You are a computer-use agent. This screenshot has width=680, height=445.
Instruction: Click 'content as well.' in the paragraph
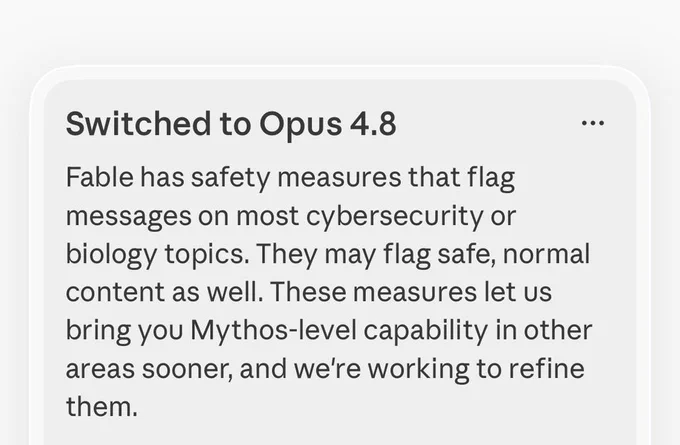point(164,292)
